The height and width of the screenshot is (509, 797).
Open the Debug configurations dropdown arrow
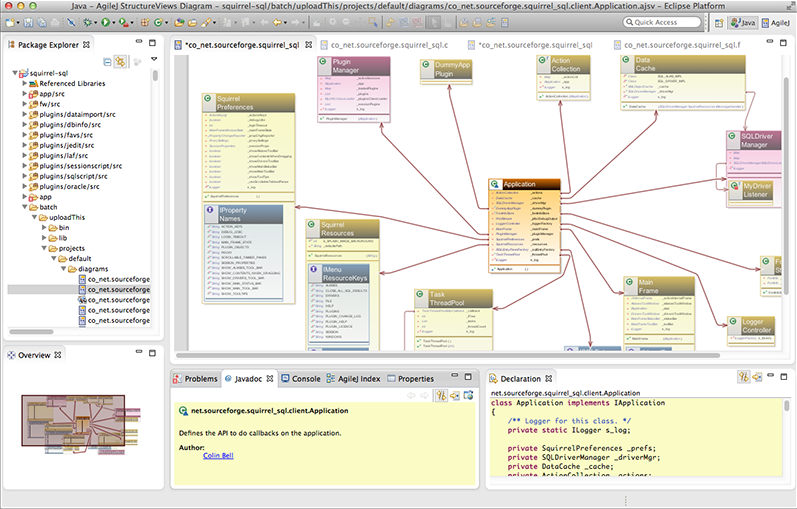pyautogui.click(x=95, y=23)
